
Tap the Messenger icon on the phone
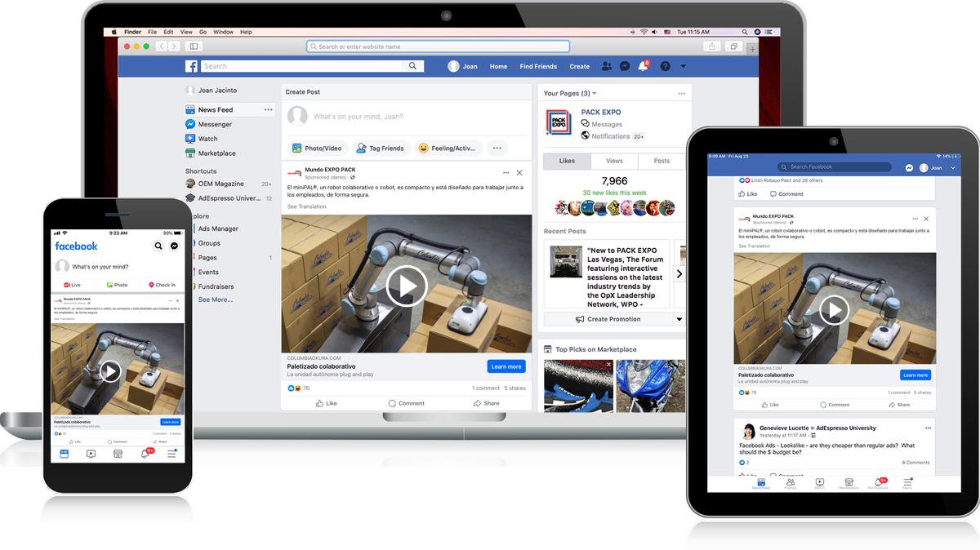174,246
